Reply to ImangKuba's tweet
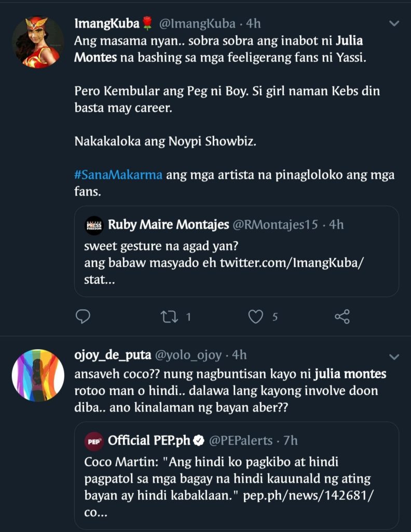This screenshot has width=411, height=532. point(83,316)
